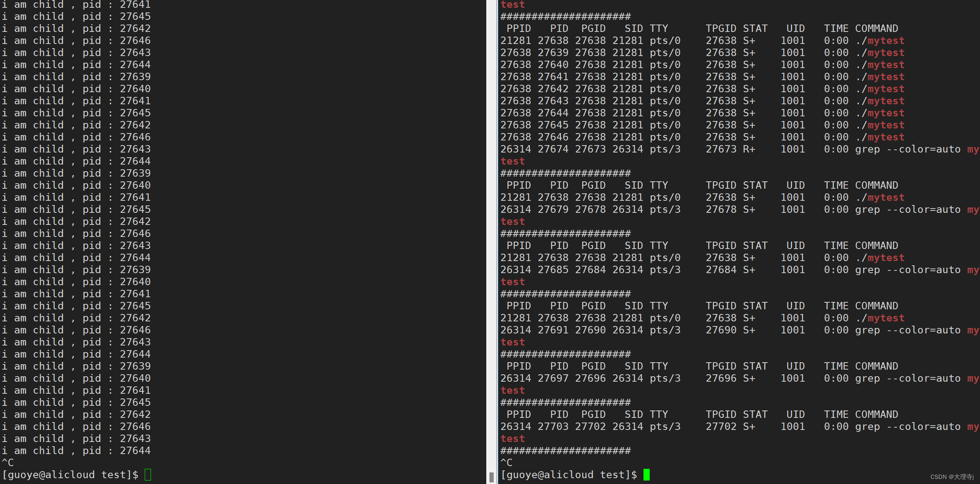Click the right terminal guoye@alicloud prompt
Screen dimensions: 980x484
coord(569,475)
